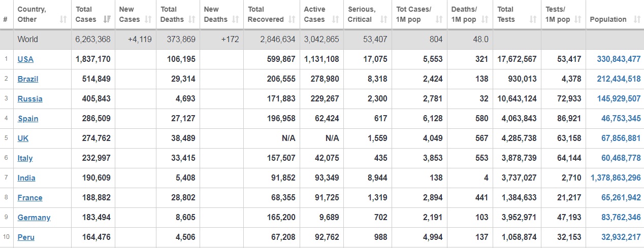This screenshot has height=248, width=644.
Task: Open the USA country link
Action: [25, 59]
